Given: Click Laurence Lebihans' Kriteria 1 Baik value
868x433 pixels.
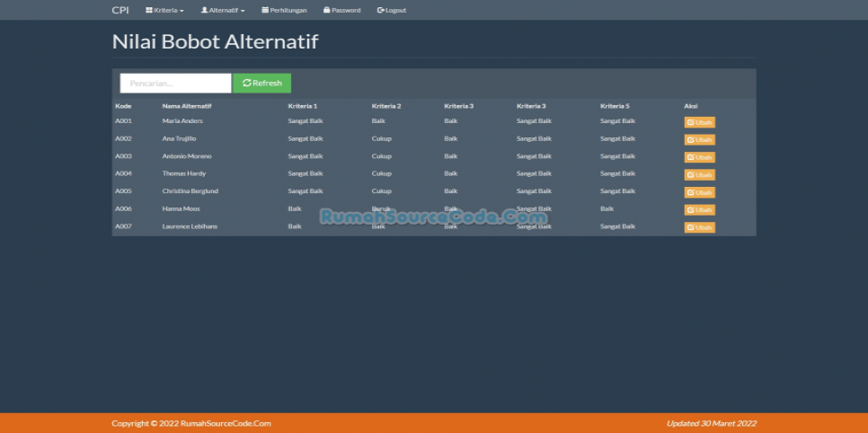Looking at the screenshot, I should tap(295, 226).
